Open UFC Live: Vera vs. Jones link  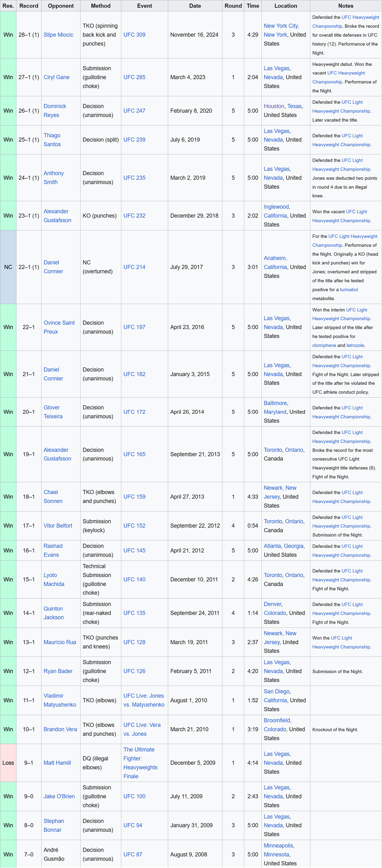coord(142,729)
